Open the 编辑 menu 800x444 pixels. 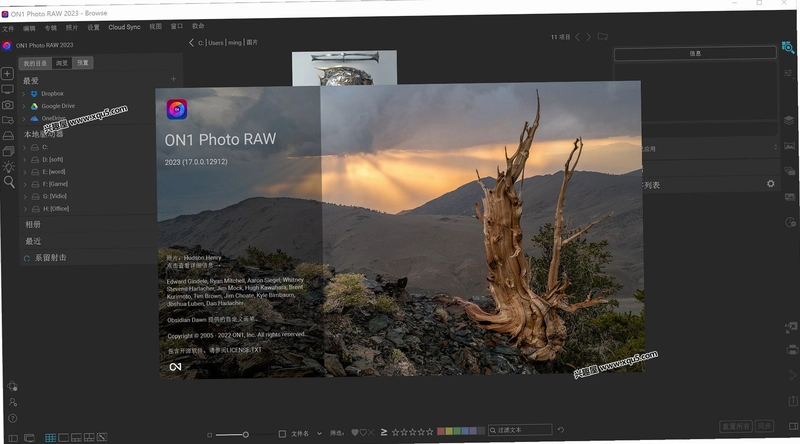[29, 28]
